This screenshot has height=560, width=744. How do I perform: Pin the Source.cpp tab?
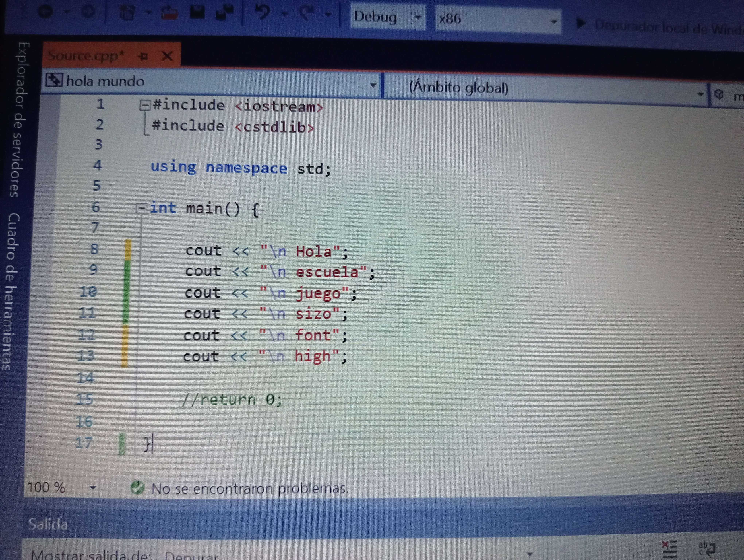click(x=143, y=56)
